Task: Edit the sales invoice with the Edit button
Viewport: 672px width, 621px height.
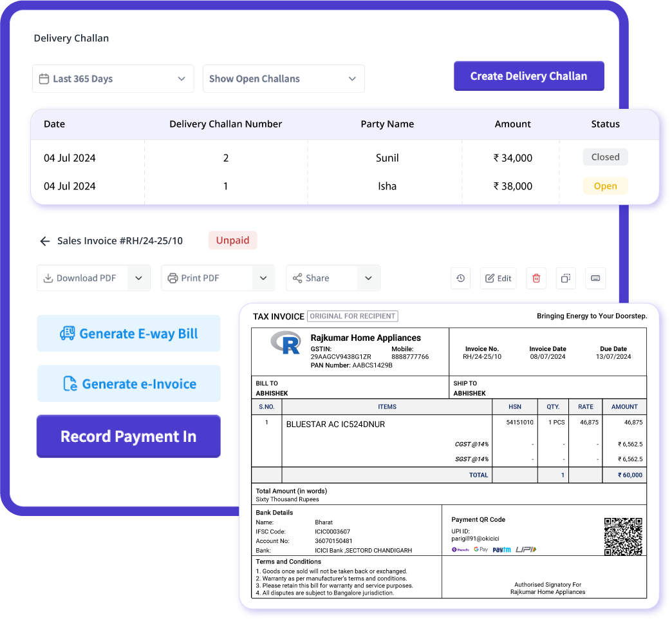Action: (x=498, y=278)
